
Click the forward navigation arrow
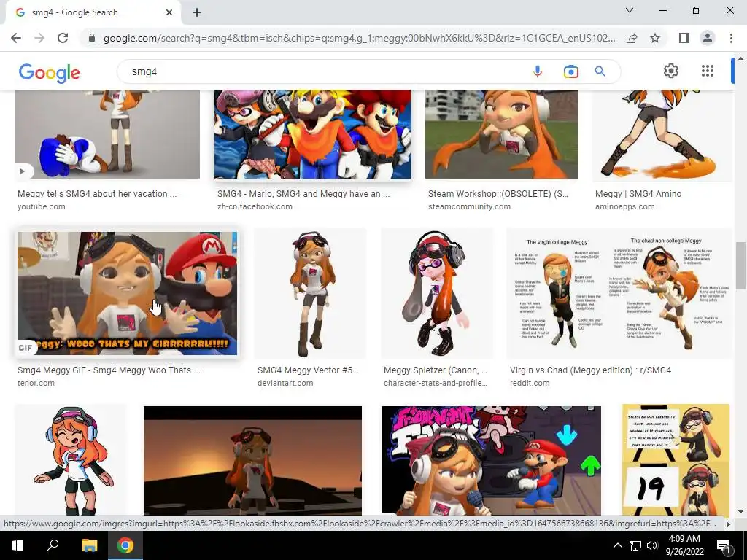pyautogui.click(x=39, y=38)
